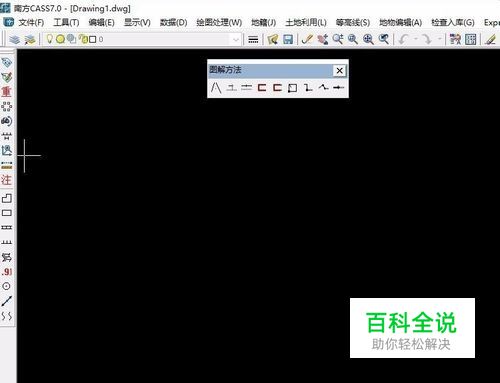This screenshot has width=500, height=383.
Task: Click the comb-toothed wall line icon
Action: [x=7, y=242]
